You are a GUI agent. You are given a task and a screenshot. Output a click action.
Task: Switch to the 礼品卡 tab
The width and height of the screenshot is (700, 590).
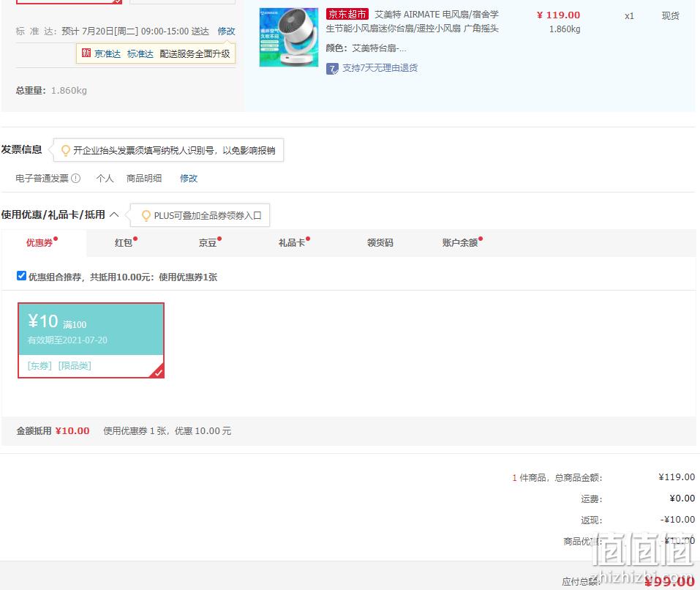[292, 242]
